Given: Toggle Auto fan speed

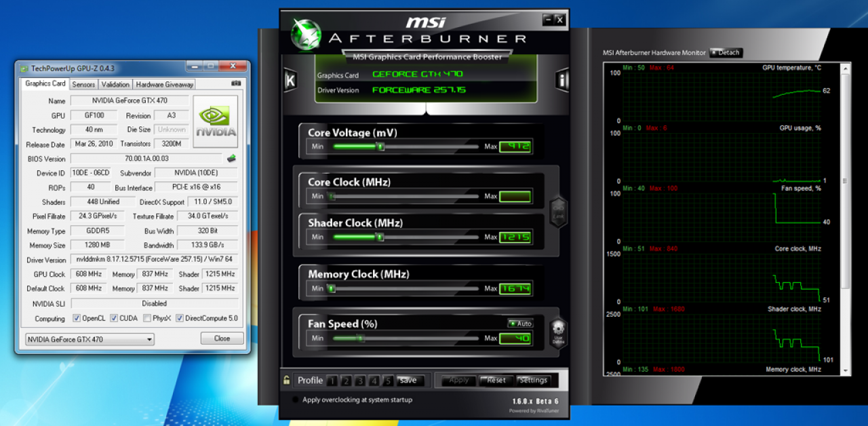Looking at the screenshot, I should tap(521, 324).
